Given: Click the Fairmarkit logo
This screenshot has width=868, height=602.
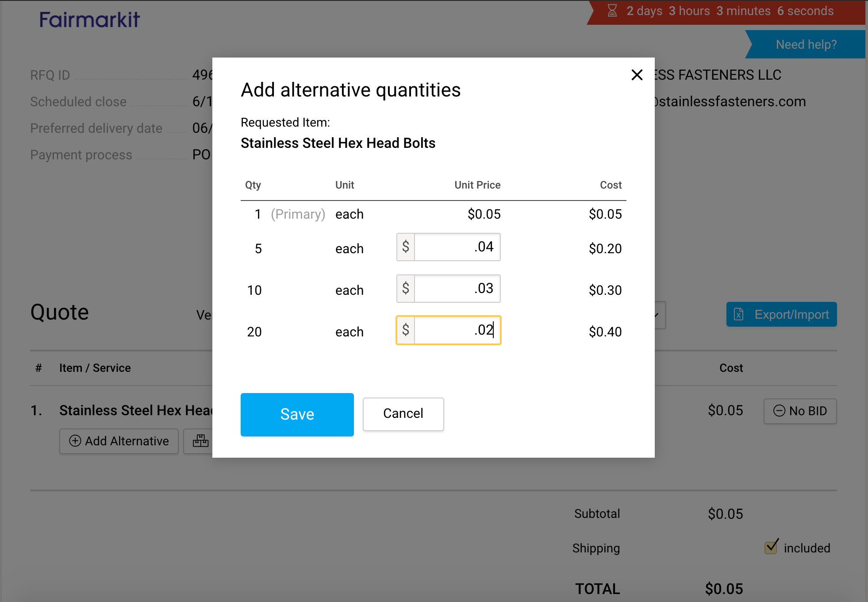Looking at the screenshot, I should click(x=89, y=20).
